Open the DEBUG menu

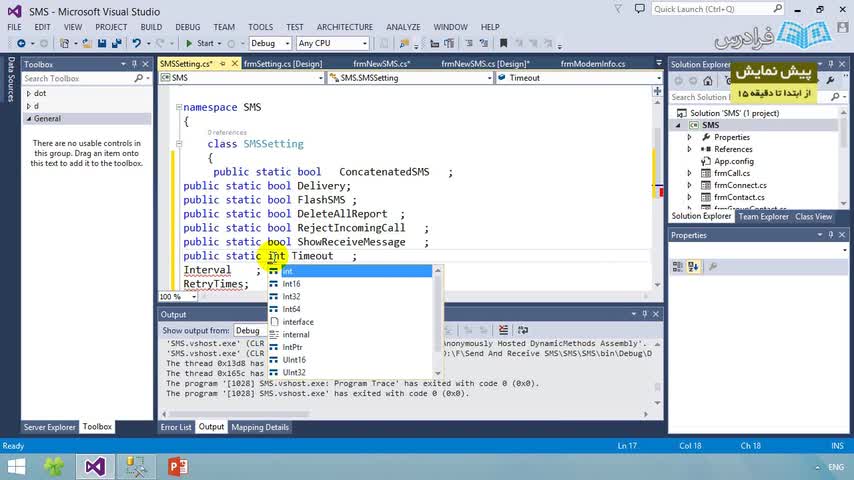tap(187, 27)
